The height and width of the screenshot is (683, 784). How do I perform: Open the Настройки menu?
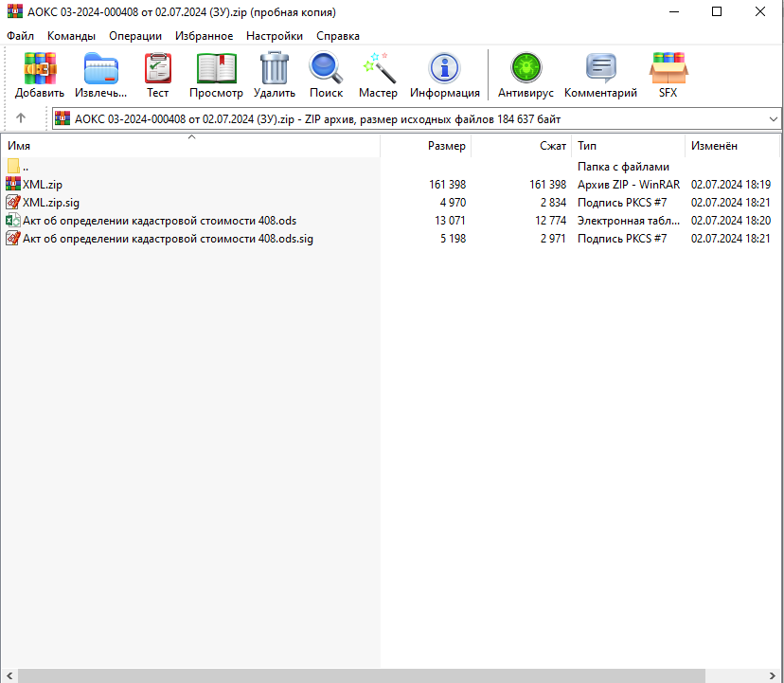(x=274, y=36)
